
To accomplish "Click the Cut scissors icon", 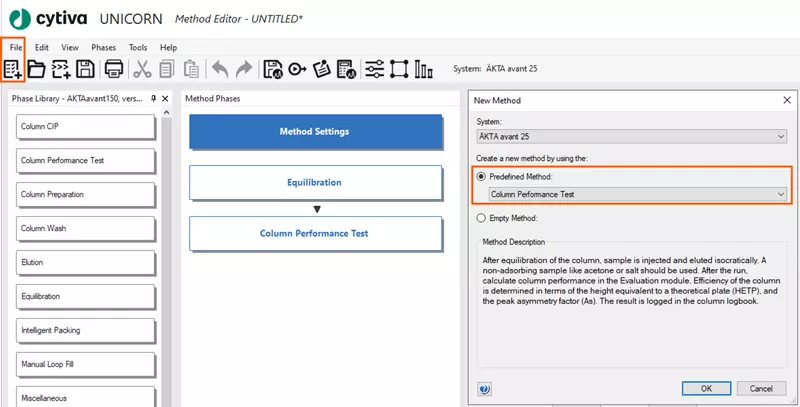I will 142,69.
